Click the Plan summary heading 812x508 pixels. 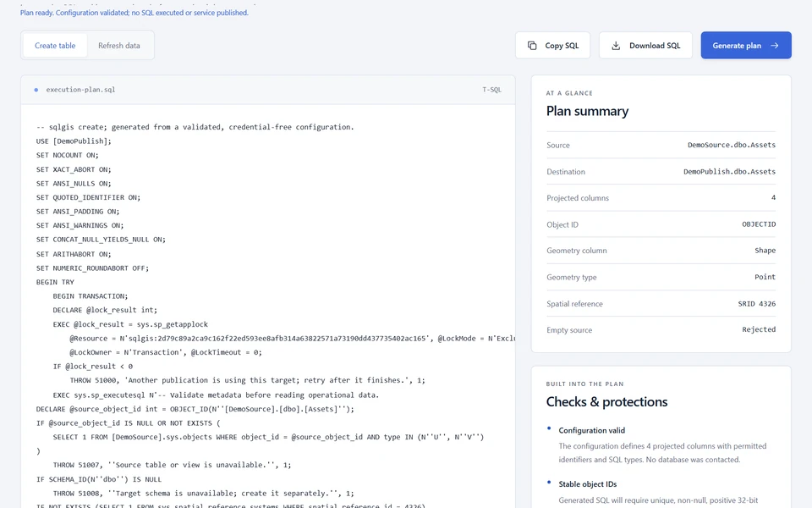(587, 111)
